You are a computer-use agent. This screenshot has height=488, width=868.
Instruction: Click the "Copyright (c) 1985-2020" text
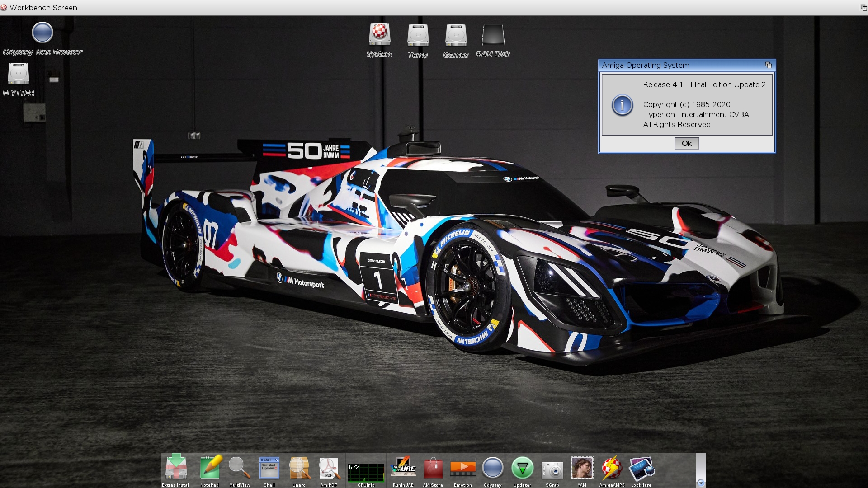click(687, 104)
